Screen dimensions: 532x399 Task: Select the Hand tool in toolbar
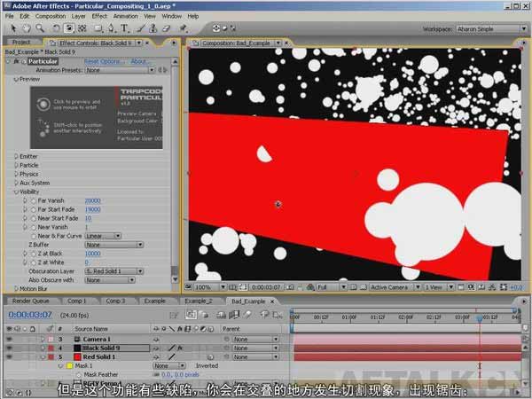coord(27,28)
